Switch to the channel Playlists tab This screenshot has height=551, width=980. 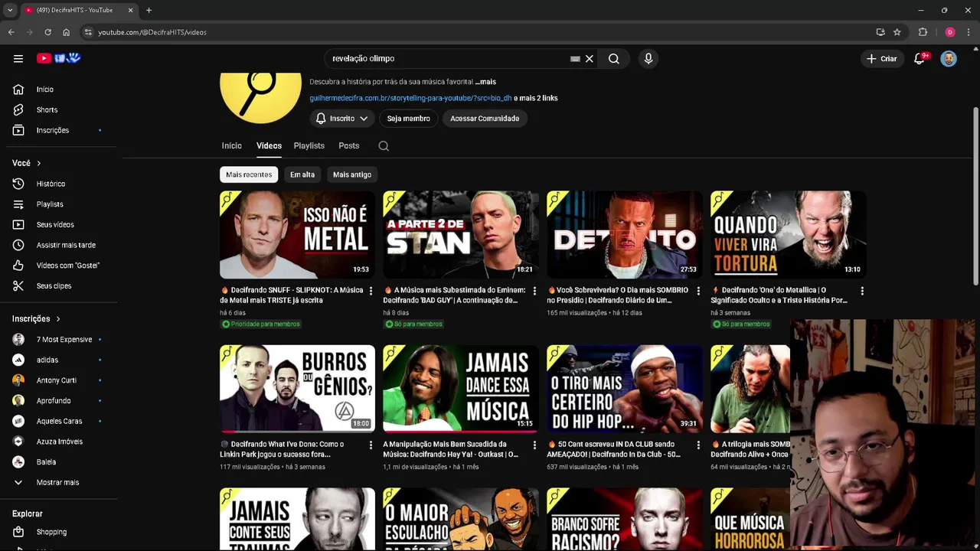(309, 145)
